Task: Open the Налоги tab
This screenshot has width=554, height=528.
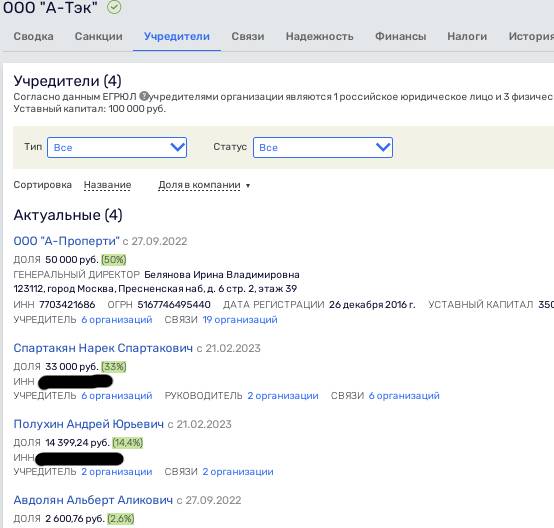Action: [467, 36]
